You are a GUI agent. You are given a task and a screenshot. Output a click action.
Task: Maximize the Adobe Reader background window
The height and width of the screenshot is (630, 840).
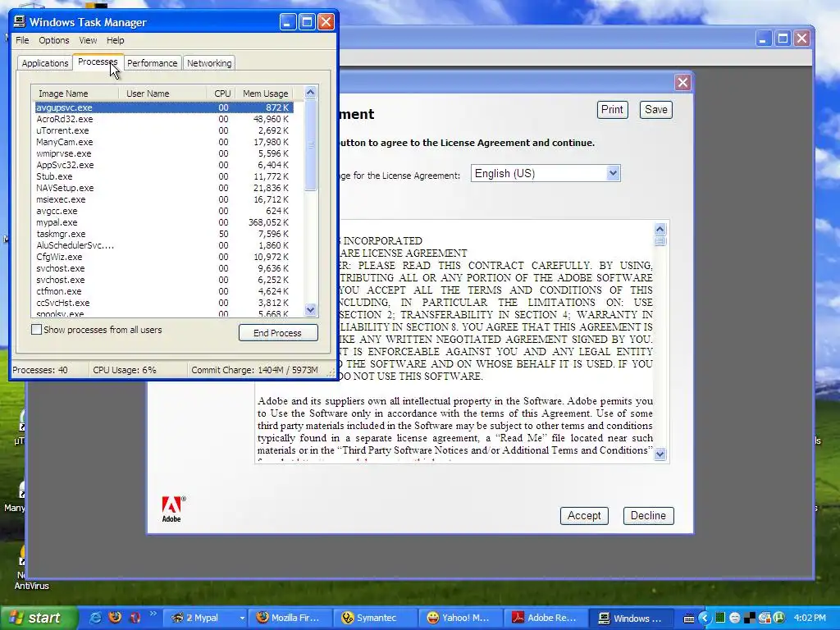tap(783, 38)
